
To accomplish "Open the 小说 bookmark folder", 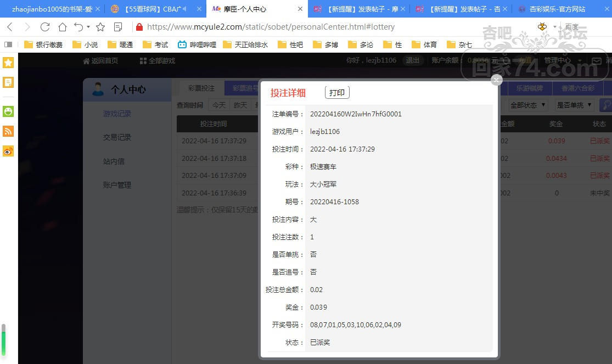I will click(x=85, y=44).
